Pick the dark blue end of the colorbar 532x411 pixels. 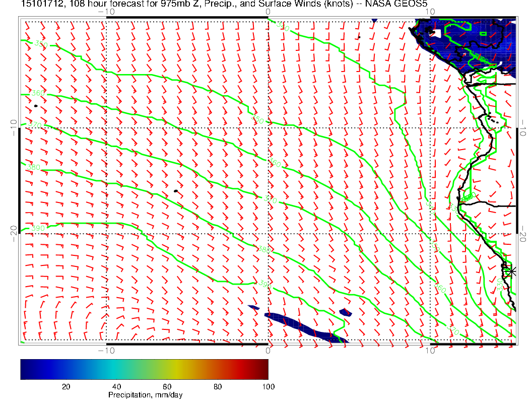click(x=25, y=369)
